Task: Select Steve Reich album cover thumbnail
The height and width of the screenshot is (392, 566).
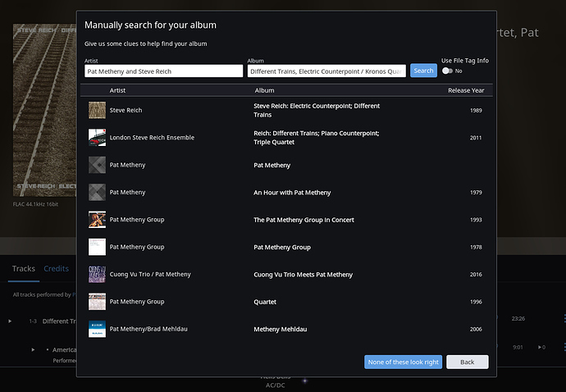Action: pyautogui.click(x=97, y=110)
